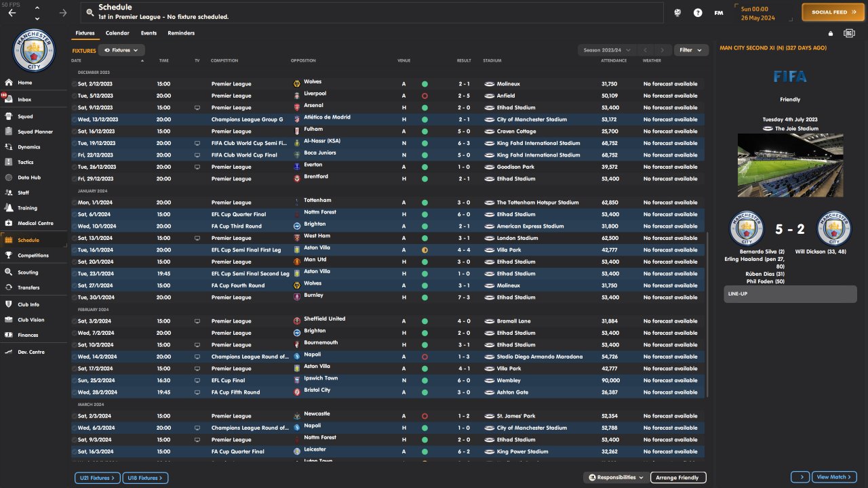
Task: Click the 7 - 3 result against Burnley
Action: (x=464, y=298)
